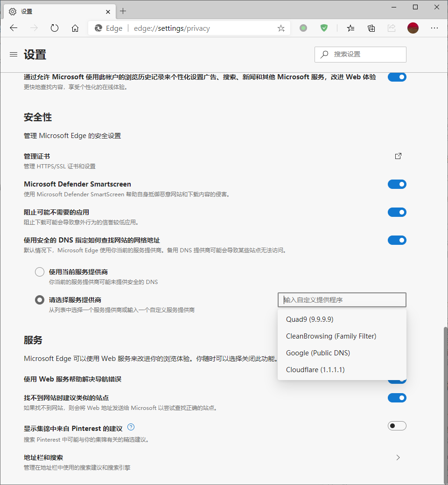Open 管理证书 external link icon

click(398, 156)
